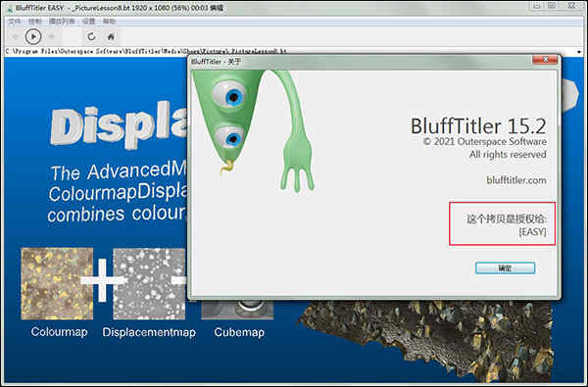Close the BluffTitler 关于 dialog
Screen dimensions: 588x387
click(x=545, y=60)
